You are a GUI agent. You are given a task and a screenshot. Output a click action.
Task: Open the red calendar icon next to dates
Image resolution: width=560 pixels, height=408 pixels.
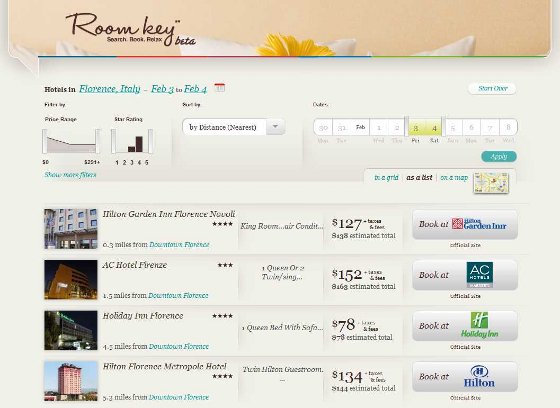click(220, 87)
